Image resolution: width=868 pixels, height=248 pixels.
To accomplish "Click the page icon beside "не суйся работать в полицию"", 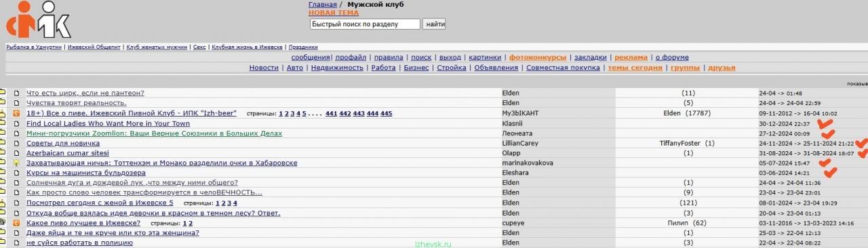I will [x=17, y=243].
